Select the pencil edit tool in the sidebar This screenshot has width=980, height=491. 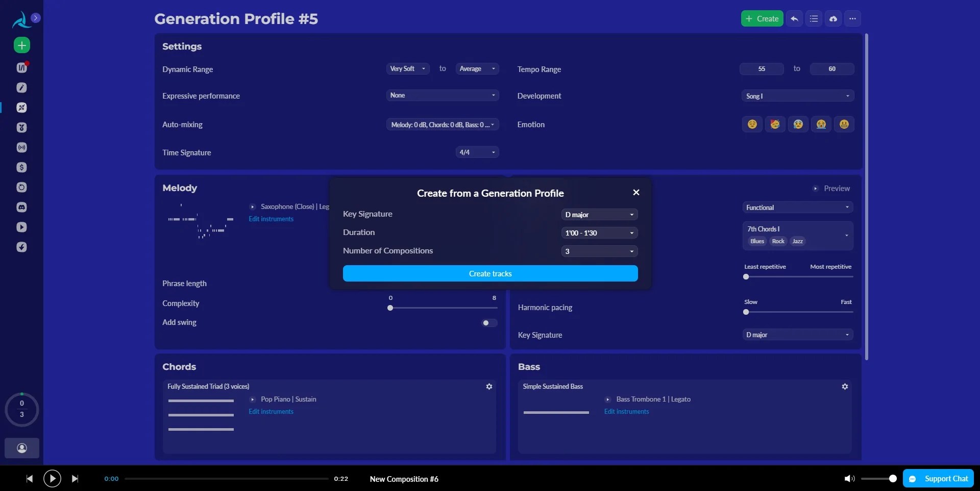coord(21,87)
